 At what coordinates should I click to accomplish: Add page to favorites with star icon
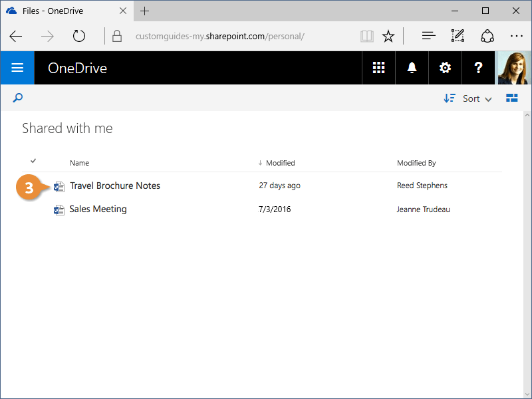388,36
